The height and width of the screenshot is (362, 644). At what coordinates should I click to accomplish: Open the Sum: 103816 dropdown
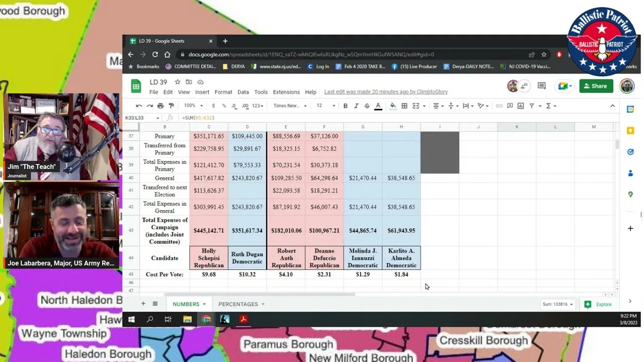(x=557, y=304)
